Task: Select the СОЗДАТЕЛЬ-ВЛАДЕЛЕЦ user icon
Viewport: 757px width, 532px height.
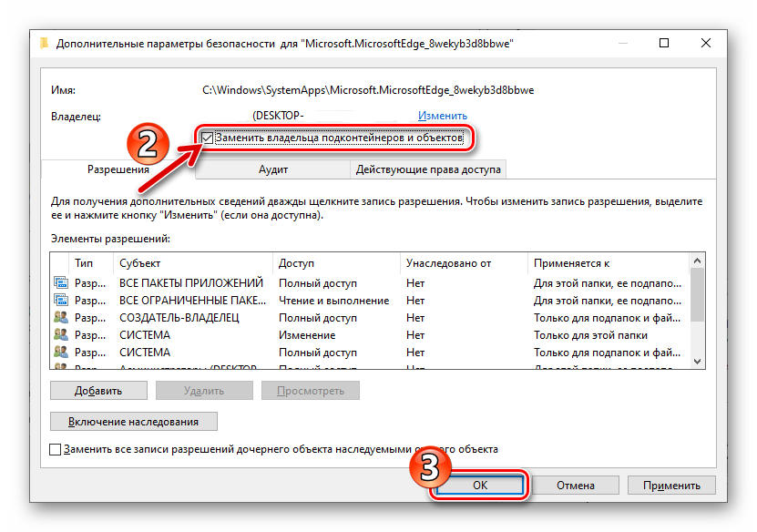Action: click(x=61, y=318)
